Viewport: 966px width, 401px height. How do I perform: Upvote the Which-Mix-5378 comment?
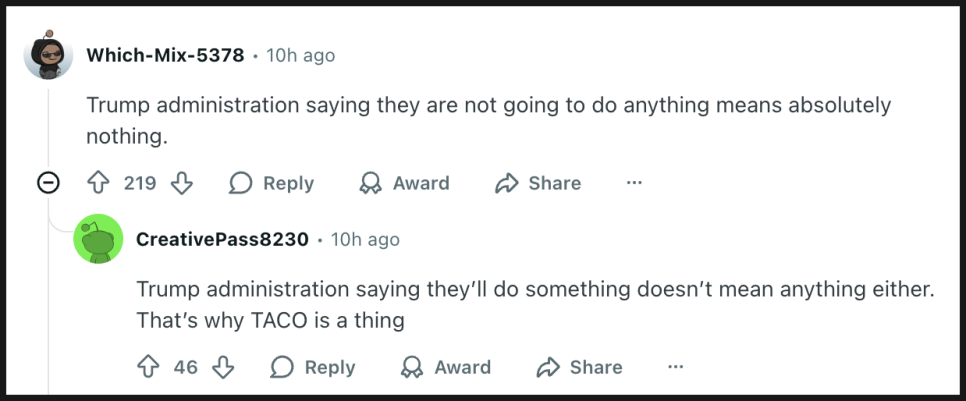(98, 183)
